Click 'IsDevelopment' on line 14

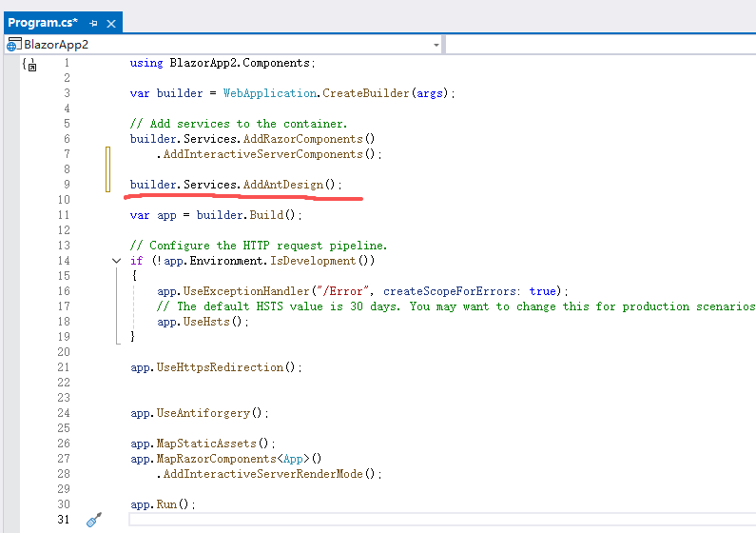coord(313,261)
